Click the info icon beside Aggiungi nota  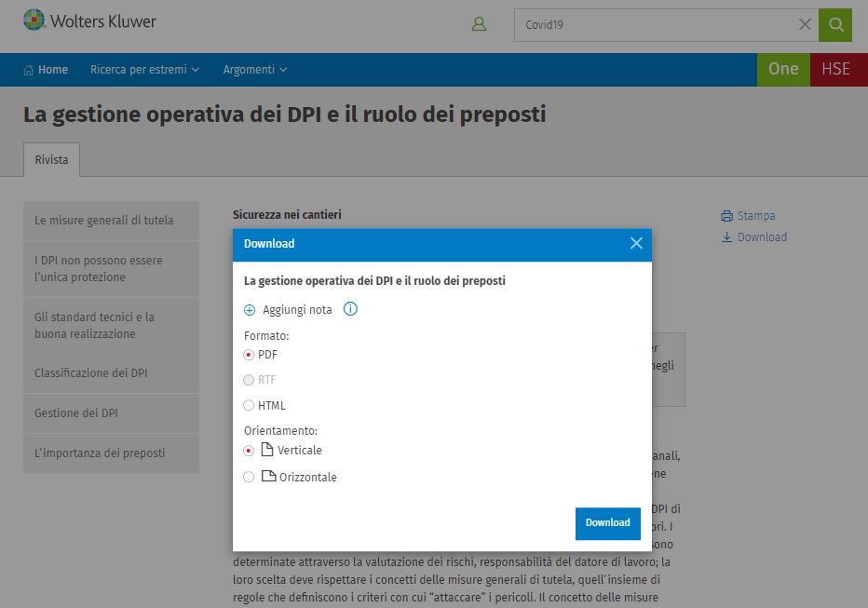[350, 309]
